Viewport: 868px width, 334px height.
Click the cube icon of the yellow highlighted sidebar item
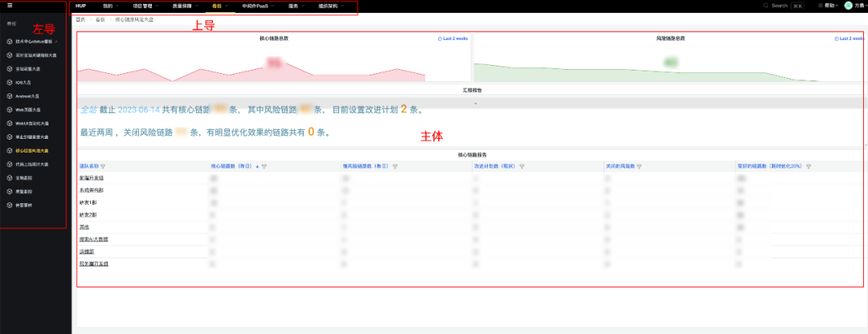(x=10, y=150)
